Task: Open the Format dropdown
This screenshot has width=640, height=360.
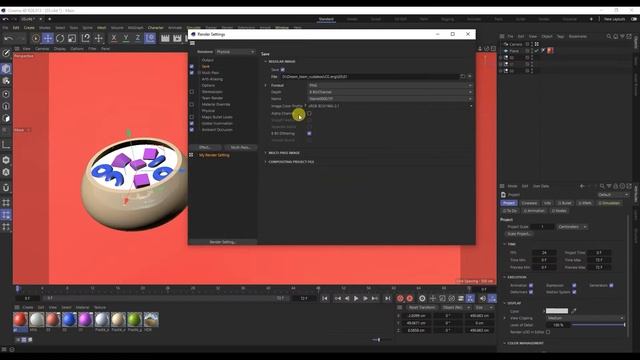Action: click(390, 85)
